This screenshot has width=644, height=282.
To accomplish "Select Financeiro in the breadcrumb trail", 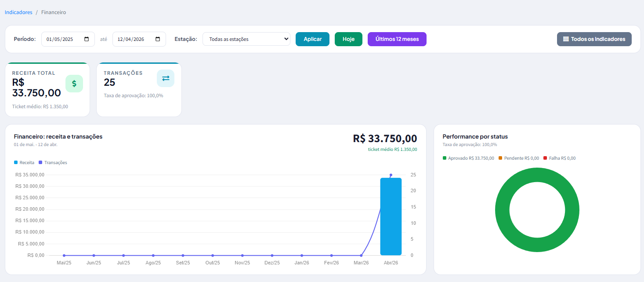I will [53, 12].
